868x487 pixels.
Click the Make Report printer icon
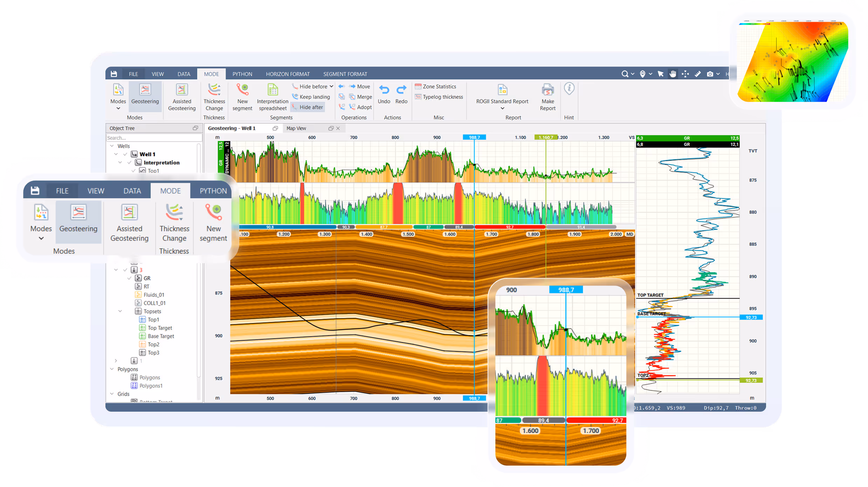click(x=547, y=90)
